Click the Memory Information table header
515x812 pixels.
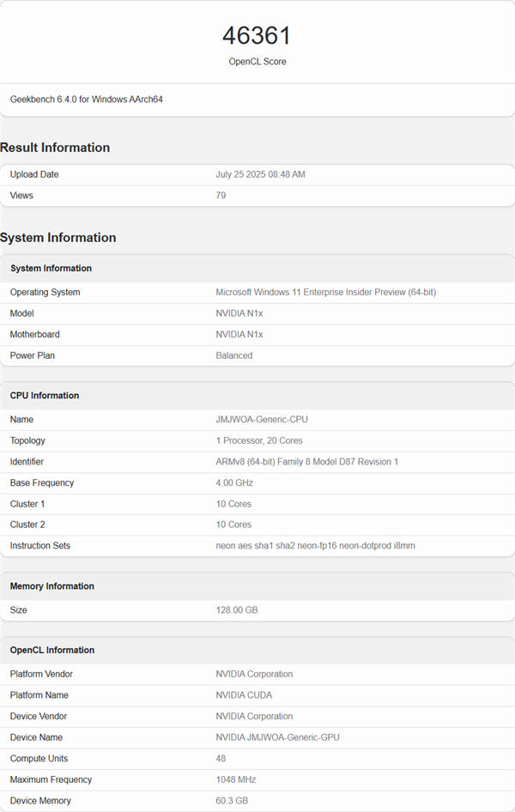coord(52,586)
